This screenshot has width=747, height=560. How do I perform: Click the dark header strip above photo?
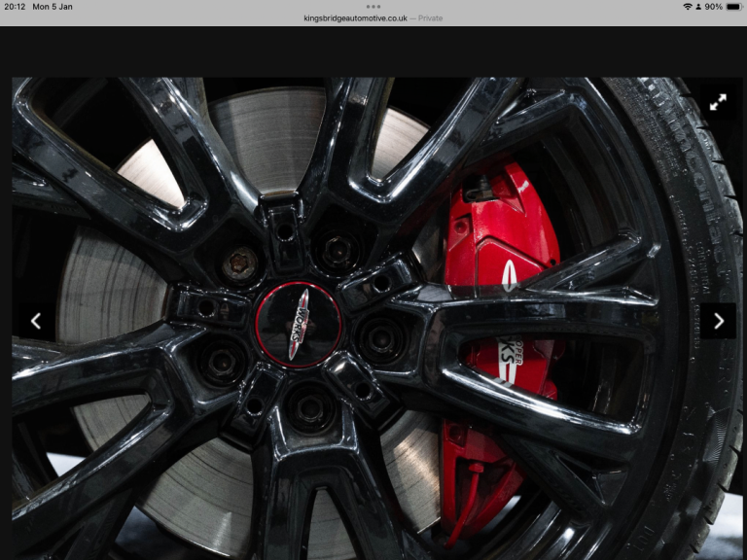(x=373, y=52)
